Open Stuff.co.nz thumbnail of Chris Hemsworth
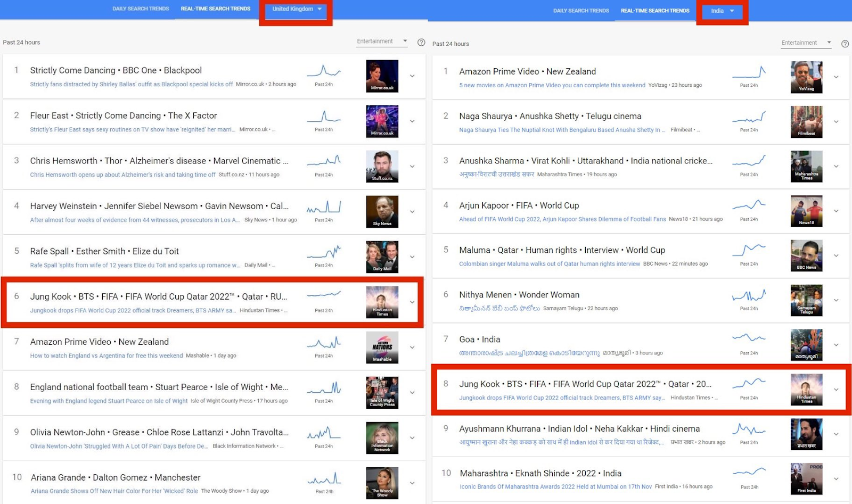This screenshot has height=504, width=852. click(382, 167)
